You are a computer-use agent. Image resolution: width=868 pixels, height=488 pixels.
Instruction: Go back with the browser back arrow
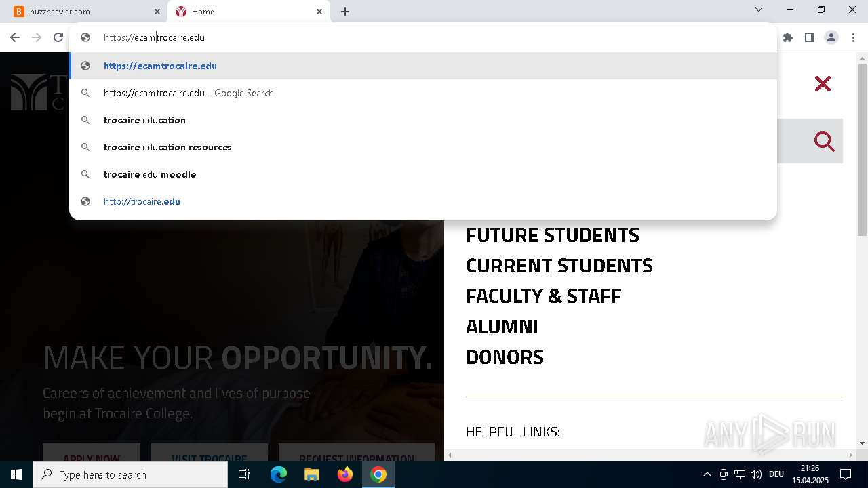click(x=15, y=37)
